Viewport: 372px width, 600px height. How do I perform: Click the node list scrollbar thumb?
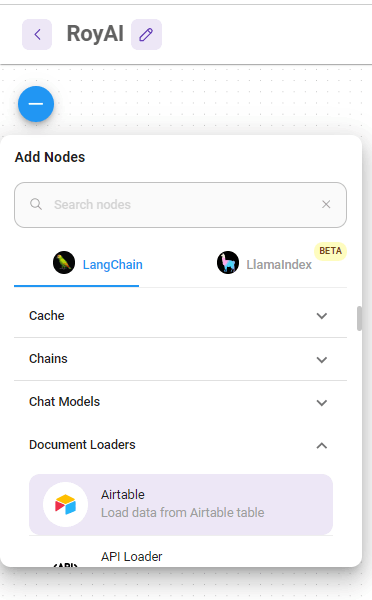(x=359, y=318)
